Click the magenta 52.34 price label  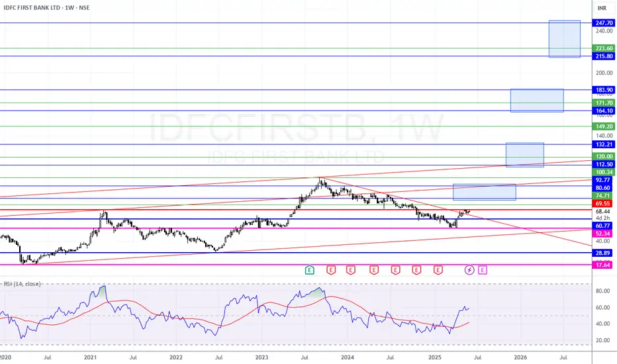pyautogui.click(x=602, y=234)
